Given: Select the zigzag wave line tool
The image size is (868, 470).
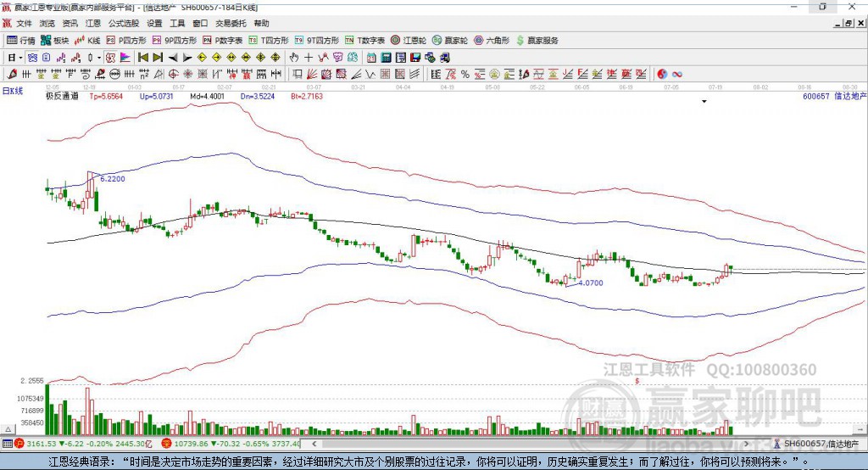Looking at the screenshot, I should (x=370, y=75).
